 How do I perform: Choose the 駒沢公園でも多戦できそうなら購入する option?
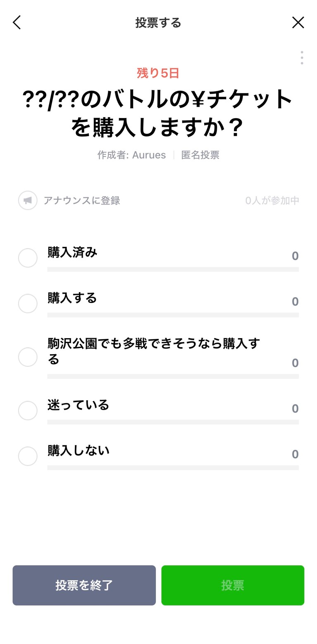[x=28, y=357]
